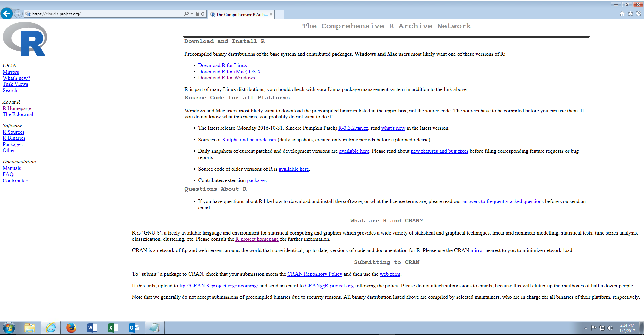The image size is (644, 335).
Task: Click available here link for older versions
Action: (x=294, y=169)
